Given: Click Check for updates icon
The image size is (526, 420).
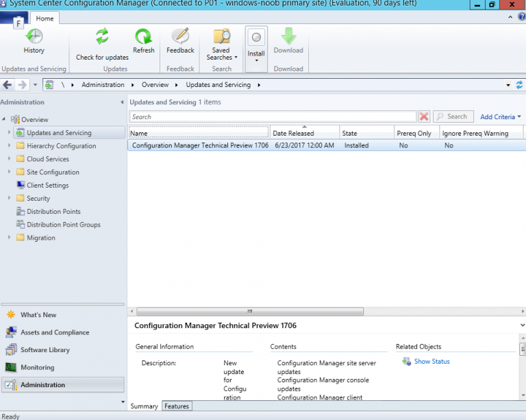Looking at the screenshot, I should pos(102,36).
